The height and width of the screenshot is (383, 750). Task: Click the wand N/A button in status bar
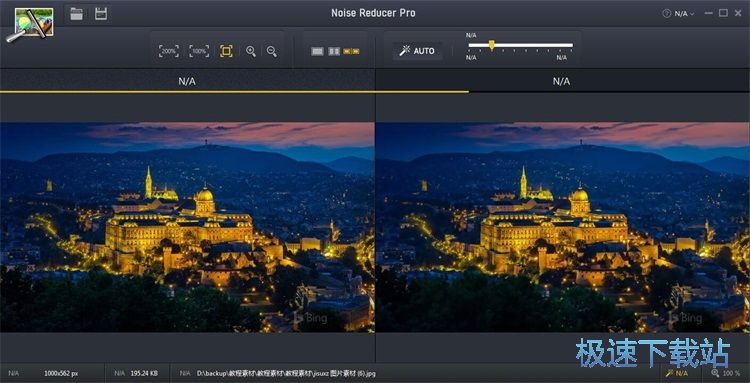click(x=677, y=373)
